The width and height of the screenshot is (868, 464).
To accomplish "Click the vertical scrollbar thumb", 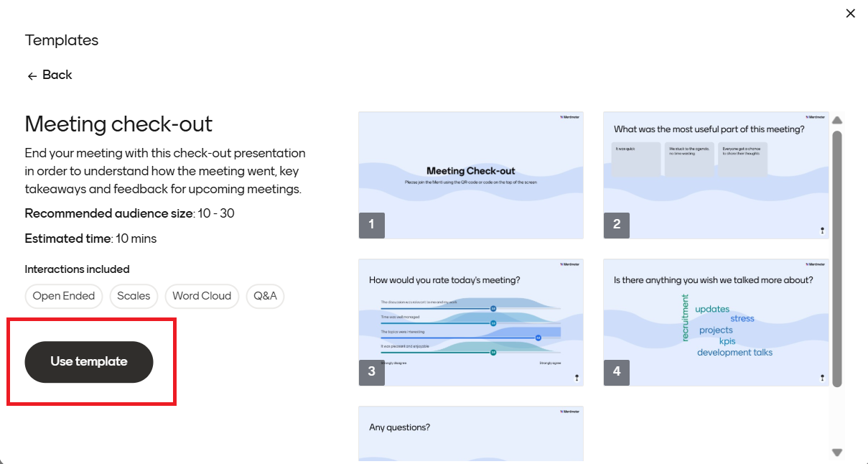I will [837, 259].
